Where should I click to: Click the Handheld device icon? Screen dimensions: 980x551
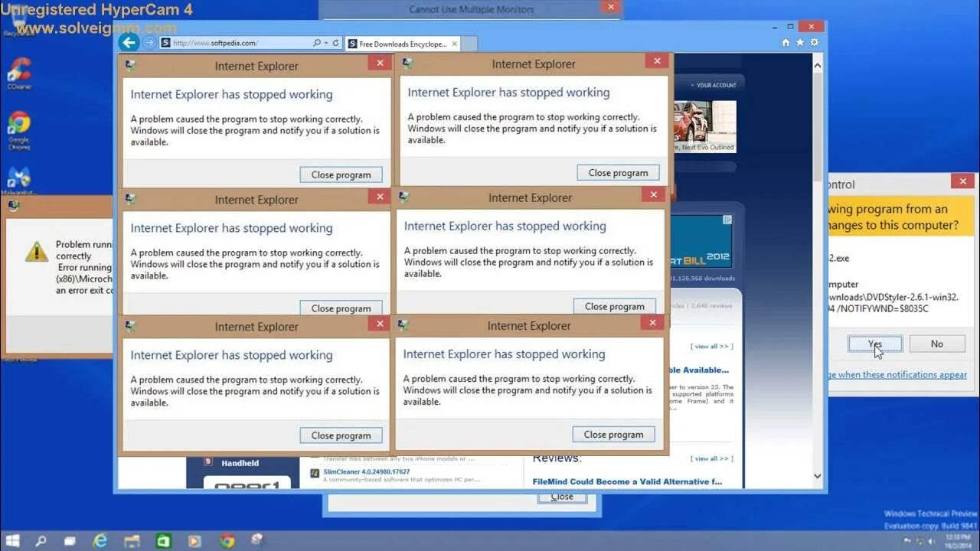tap(207, 462)
